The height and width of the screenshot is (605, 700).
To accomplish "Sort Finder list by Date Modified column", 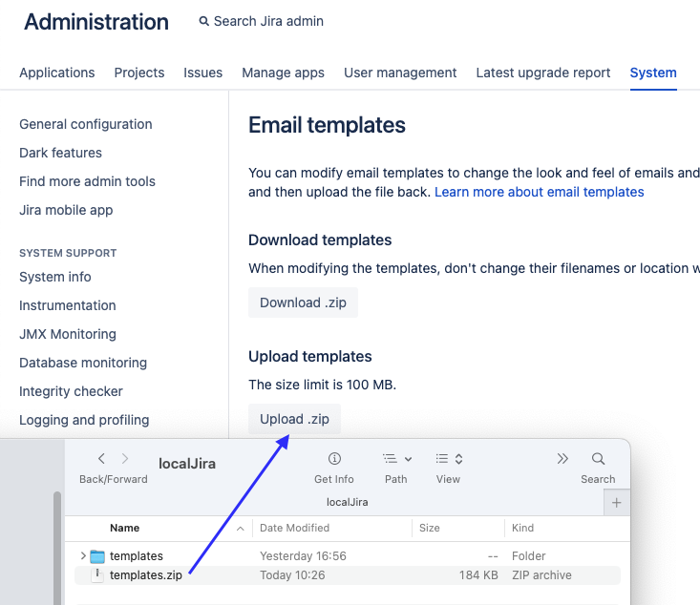I will [x=295, y=528].
